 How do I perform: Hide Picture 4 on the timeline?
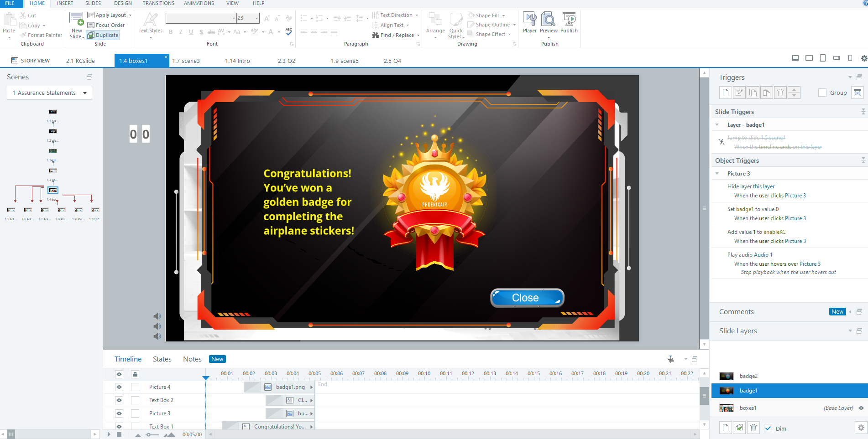coord(119,387)
